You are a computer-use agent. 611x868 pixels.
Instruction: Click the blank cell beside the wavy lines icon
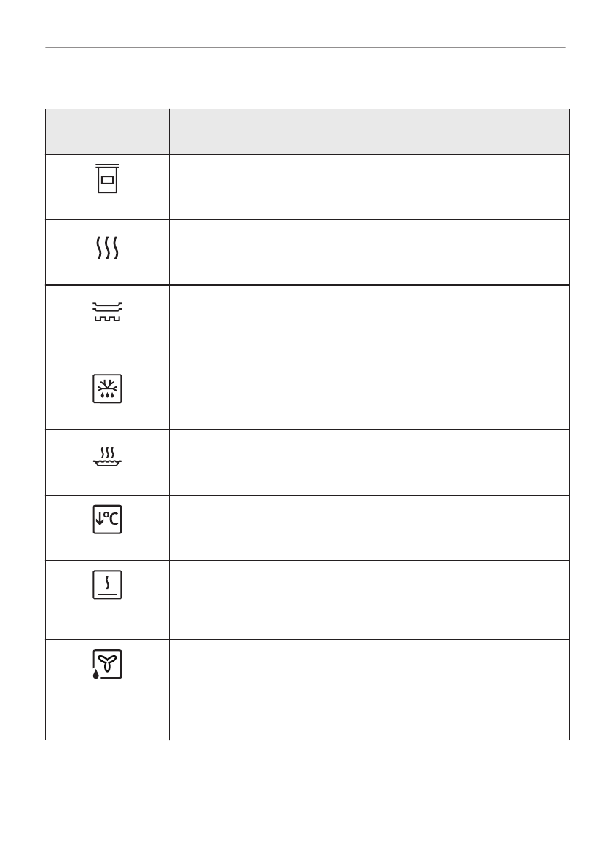[x=368, y=251]
